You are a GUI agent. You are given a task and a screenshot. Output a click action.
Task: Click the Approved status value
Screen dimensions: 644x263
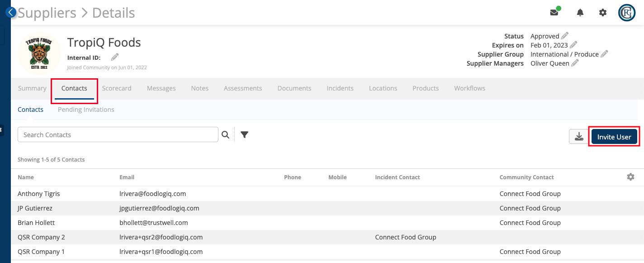tap(545, 36)
